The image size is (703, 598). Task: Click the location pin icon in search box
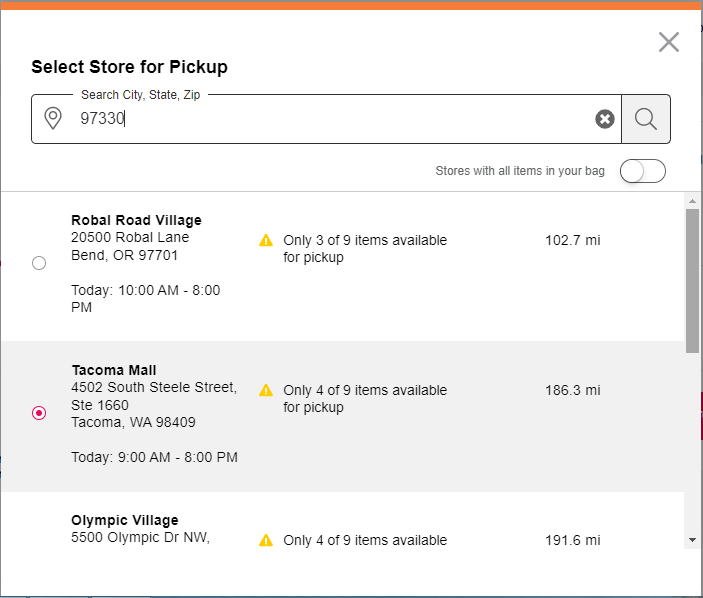pos(54,119)
